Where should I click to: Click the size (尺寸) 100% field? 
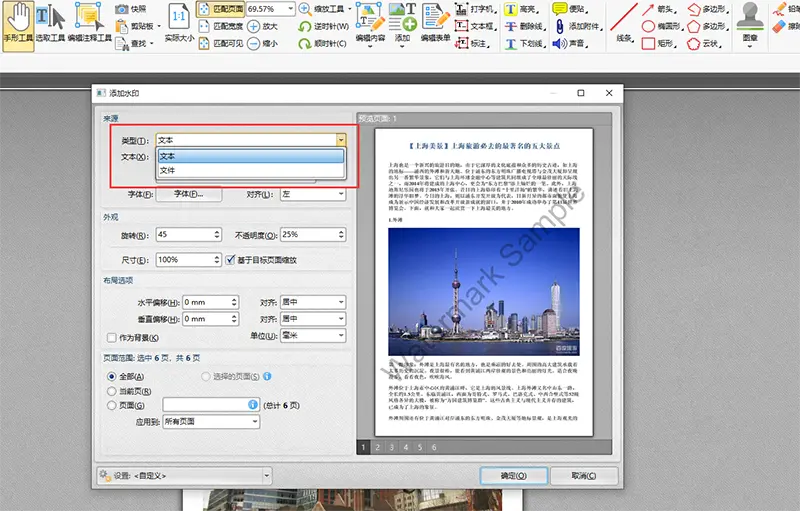[x=184, y=260]
